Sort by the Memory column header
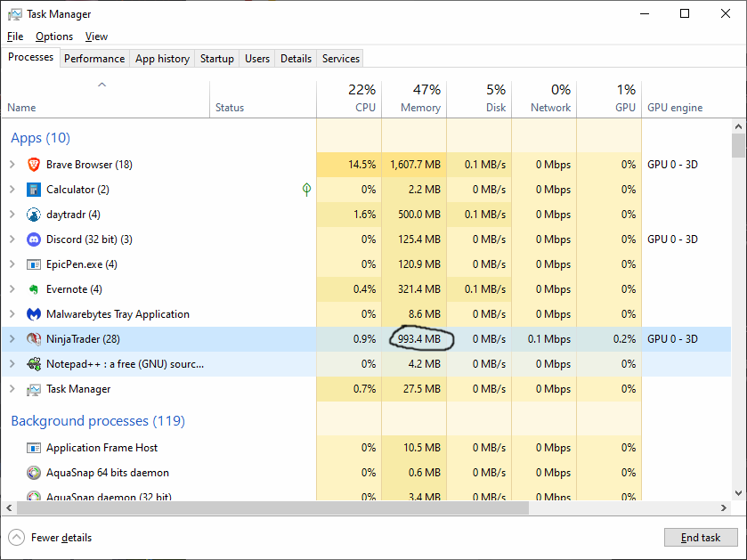The image size is (747, 560). pyautogui.click(x=414, y=99)
